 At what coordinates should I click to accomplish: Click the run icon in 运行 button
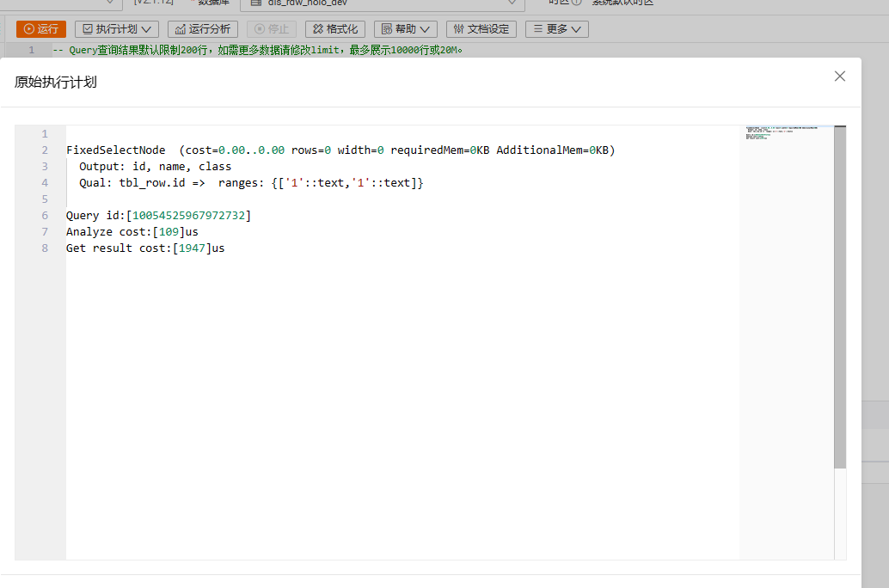[x=29, y=29]
